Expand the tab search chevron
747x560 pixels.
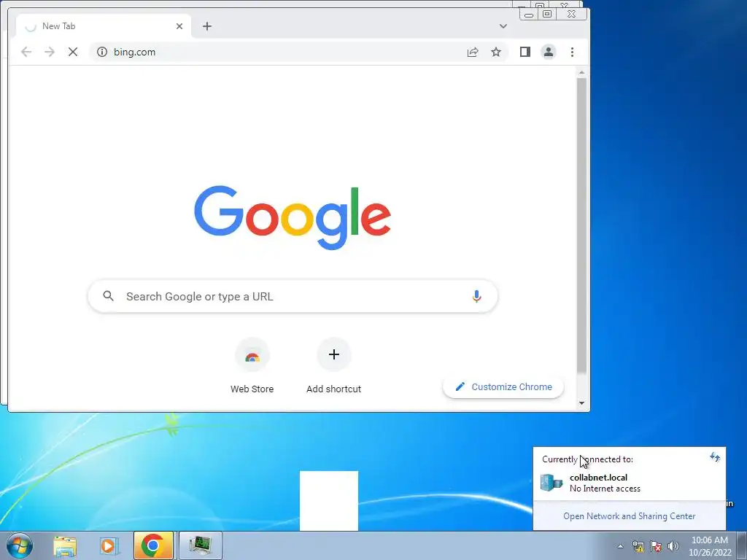(x=503, y=26)
